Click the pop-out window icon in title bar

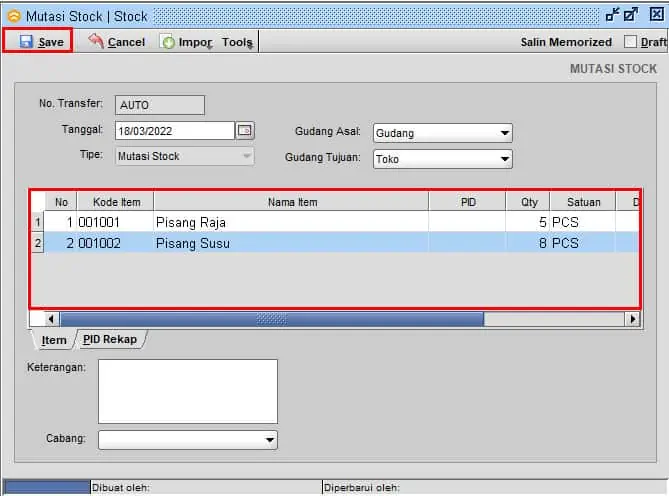point(631,15)
